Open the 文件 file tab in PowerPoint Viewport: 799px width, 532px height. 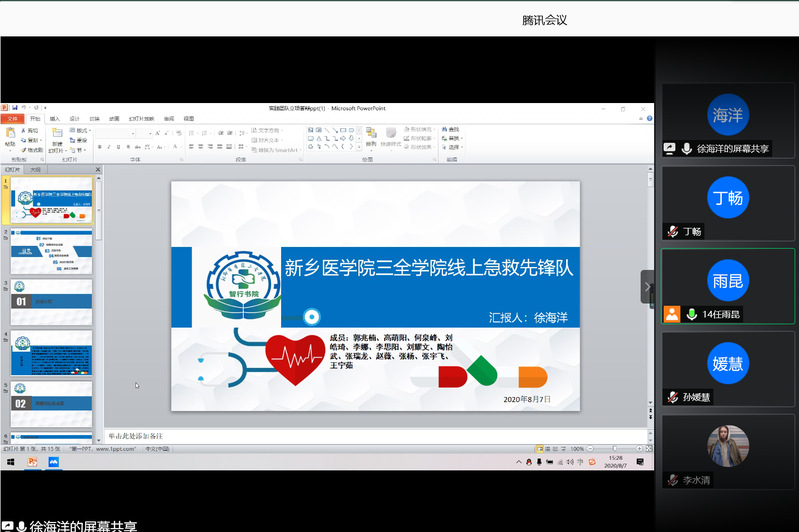coord(13,118)
